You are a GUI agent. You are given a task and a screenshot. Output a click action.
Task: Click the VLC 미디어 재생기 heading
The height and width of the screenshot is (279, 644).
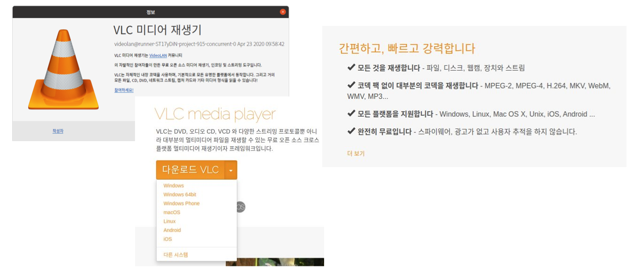coord(158,30)
